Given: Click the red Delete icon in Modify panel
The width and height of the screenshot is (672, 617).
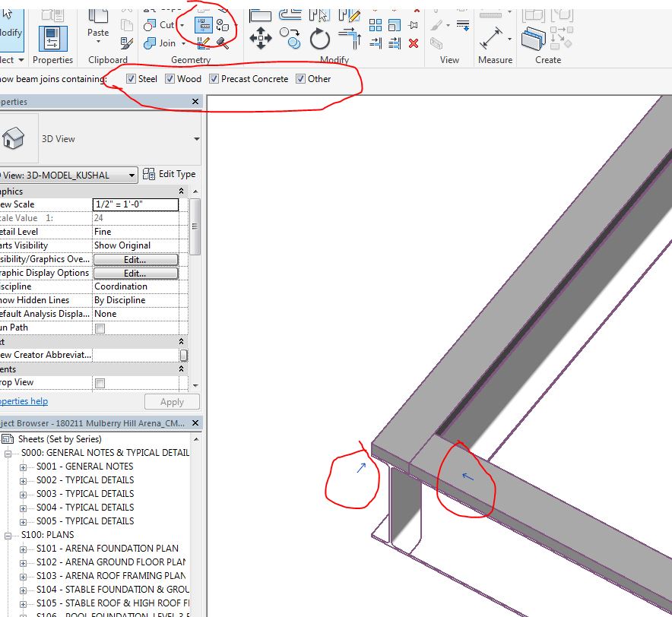Looking at the screenshot, I should pos(413,43).
